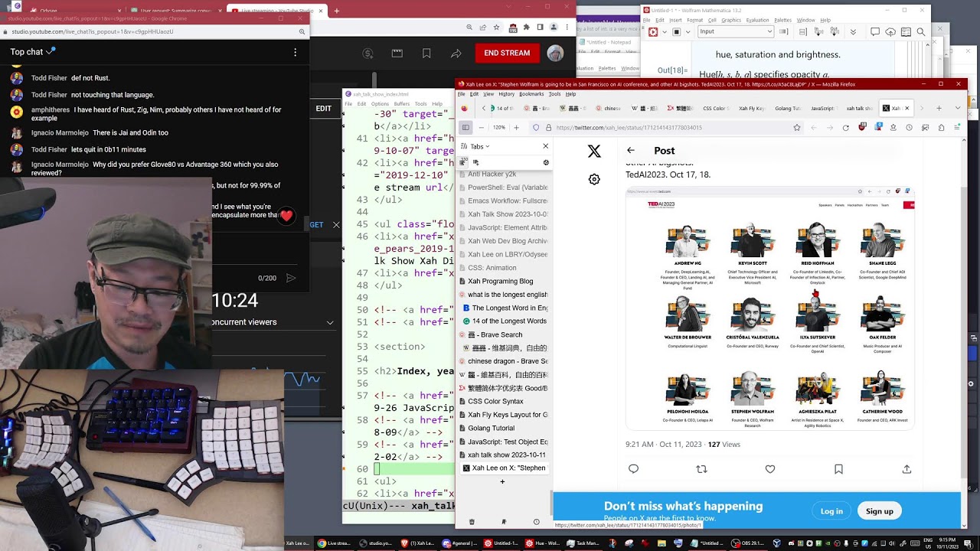The height and width of the screenshot is (551, 980).
Task: Open a new Chrome tab with plus
Action: (337, 11)
